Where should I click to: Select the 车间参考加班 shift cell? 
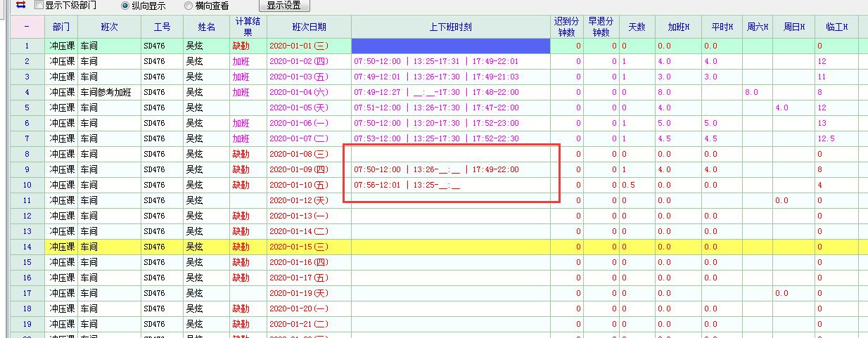109,92
